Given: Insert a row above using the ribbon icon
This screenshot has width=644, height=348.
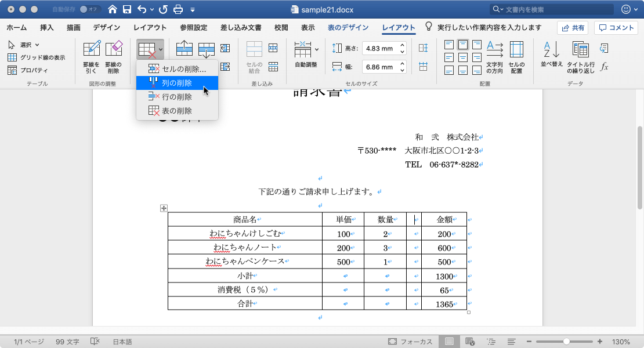Looking at the screenshot, I should click(184, 48).
